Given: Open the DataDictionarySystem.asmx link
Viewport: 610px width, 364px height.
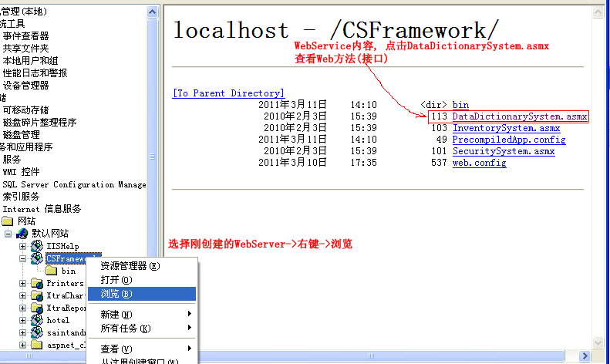Looking at the screenshot, I should pos(519,116).
